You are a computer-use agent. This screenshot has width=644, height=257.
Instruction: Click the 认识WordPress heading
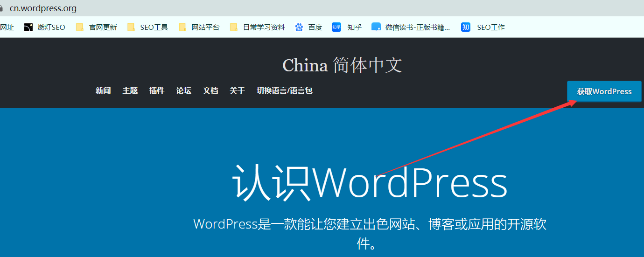click(370, 182)
